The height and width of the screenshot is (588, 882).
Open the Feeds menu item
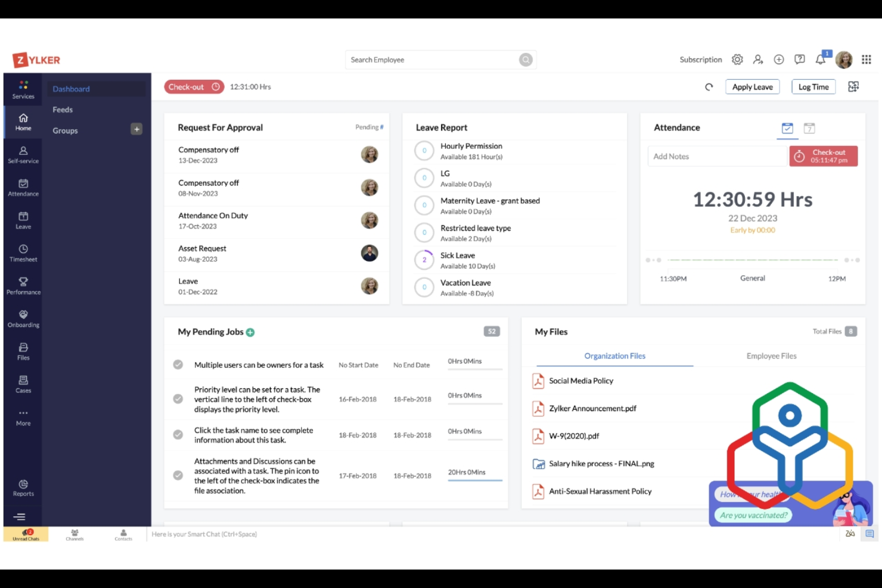(x=63, y=110)
